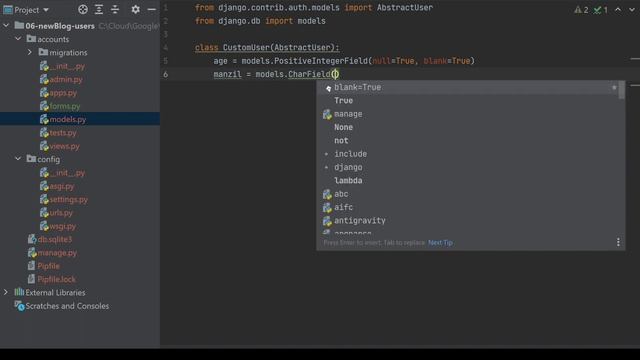Open manage.py file
This screenshot has width=640, height=360.
(x=57, y=253)
